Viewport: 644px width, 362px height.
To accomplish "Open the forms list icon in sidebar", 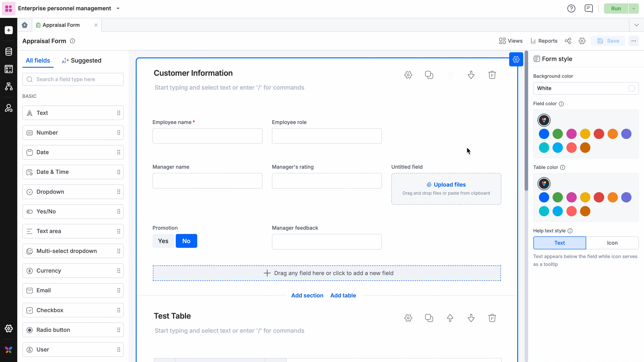I will click(x=9, y=69).
